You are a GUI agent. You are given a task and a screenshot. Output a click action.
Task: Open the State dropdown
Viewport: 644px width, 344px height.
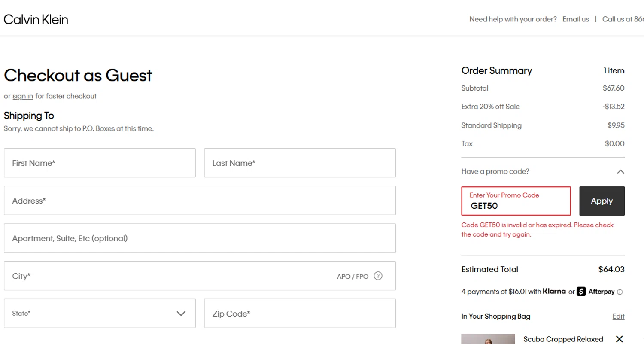(100, 314)
